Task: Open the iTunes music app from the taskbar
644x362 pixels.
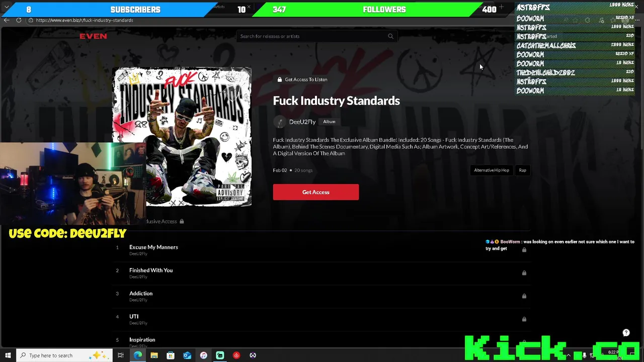Action: [x=203, y=355]
